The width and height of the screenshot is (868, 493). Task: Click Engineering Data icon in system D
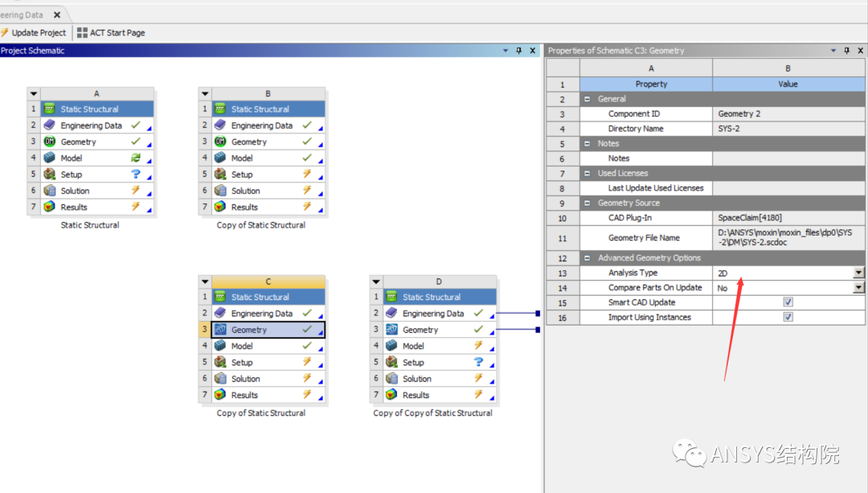391,313
